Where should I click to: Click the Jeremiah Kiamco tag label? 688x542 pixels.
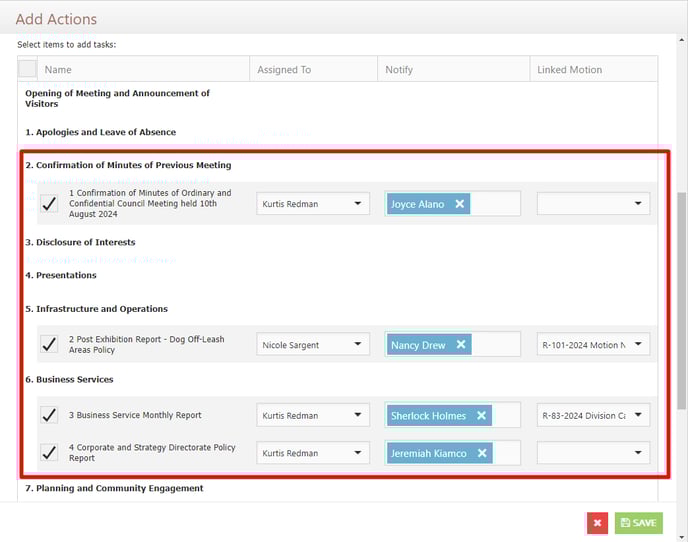pos(429,453)
